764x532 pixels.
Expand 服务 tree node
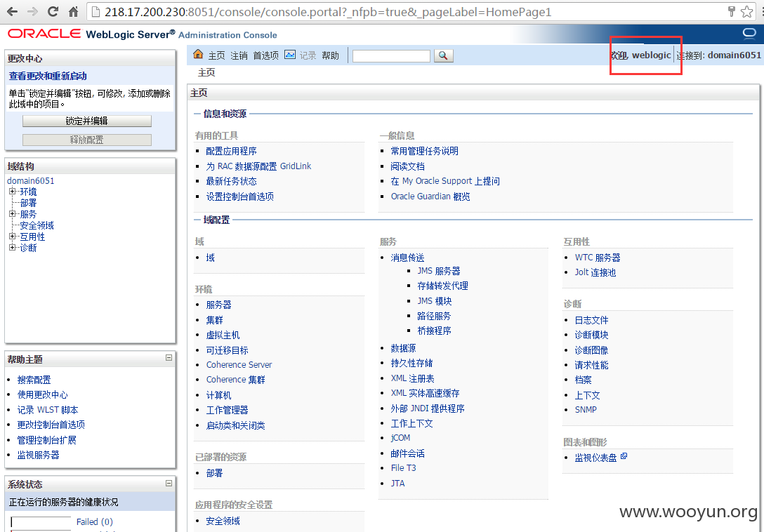tap(12, 214)
